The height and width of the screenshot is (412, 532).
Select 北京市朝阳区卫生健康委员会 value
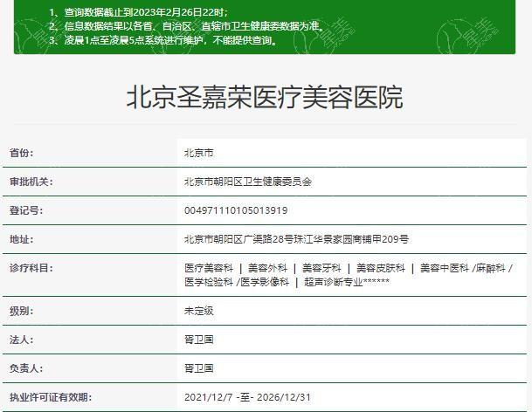(248, 182)
